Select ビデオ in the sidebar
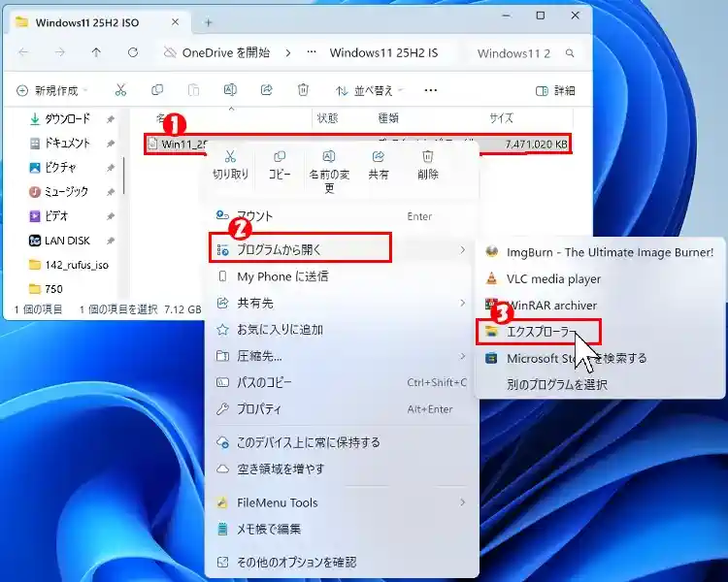The height and width of the screenshot is (582, 728). 56,216
